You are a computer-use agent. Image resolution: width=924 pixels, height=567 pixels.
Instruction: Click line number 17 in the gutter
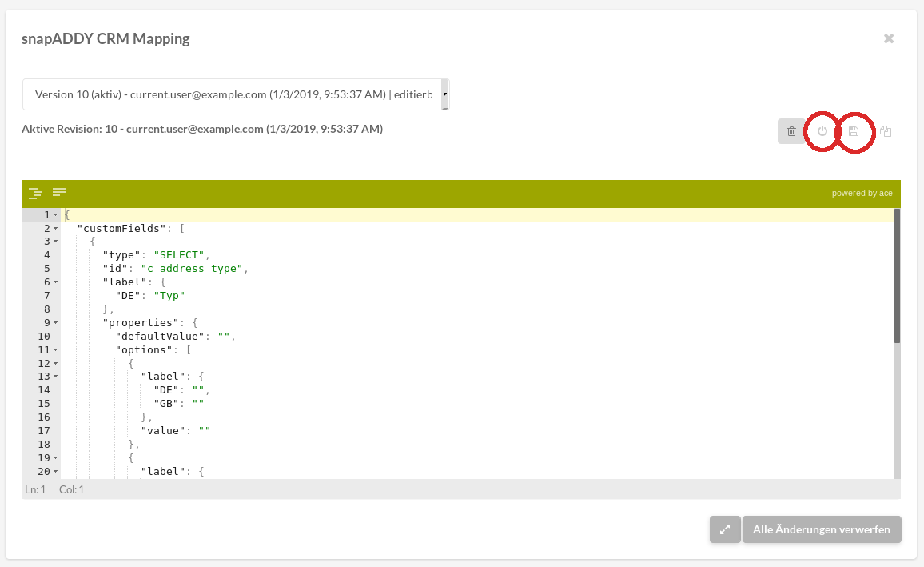coord(43,430)
